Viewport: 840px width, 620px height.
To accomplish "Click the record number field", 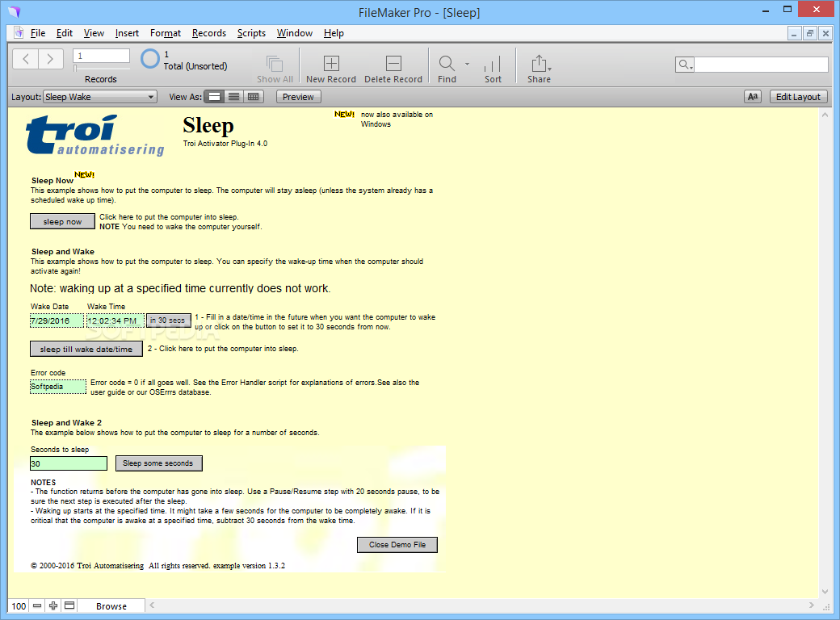I will point(101,56).
